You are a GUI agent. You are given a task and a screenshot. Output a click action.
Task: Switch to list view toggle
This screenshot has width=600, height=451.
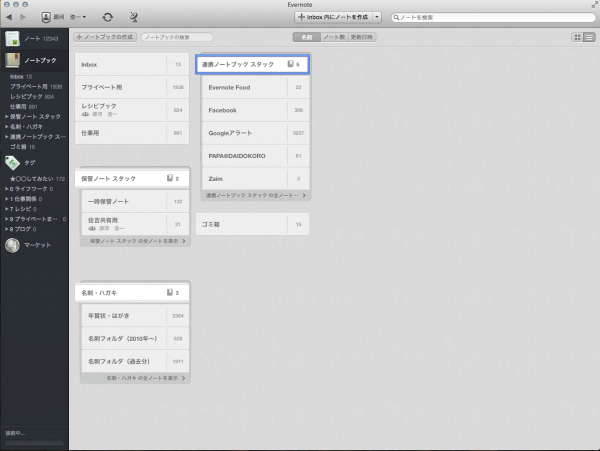click(589, 37)
